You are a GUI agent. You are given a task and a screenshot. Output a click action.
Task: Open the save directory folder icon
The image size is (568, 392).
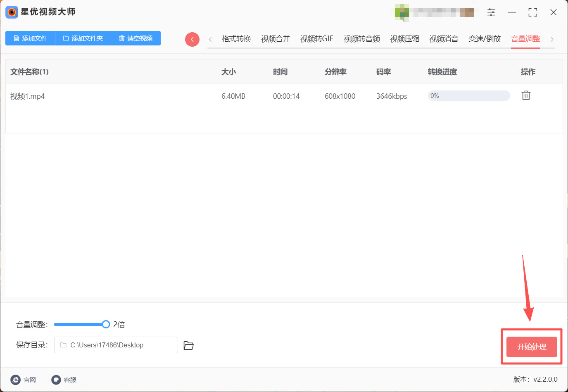pyautogui.click(x=188, y=345)
